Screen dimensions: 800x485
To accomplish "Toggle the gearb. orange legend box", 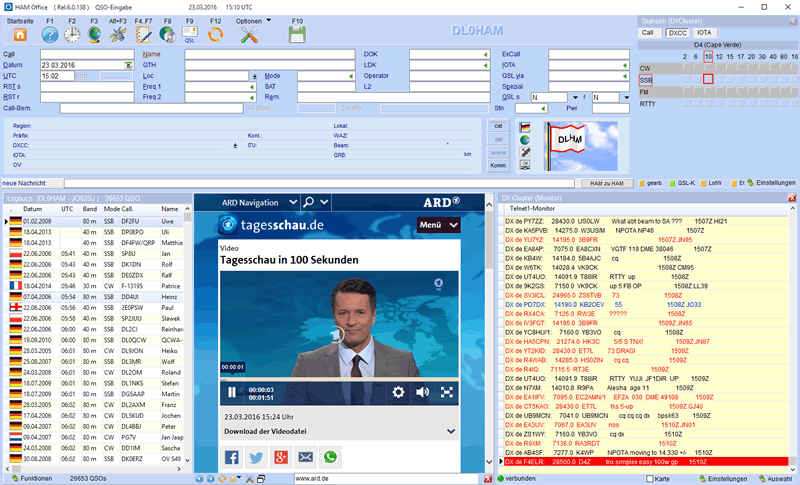I will pyautogui.click(x=642, y=184).
